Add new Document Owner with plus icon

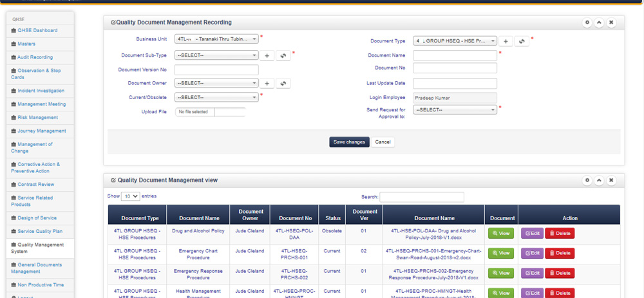pyautogui.click(x=267, y=84)
